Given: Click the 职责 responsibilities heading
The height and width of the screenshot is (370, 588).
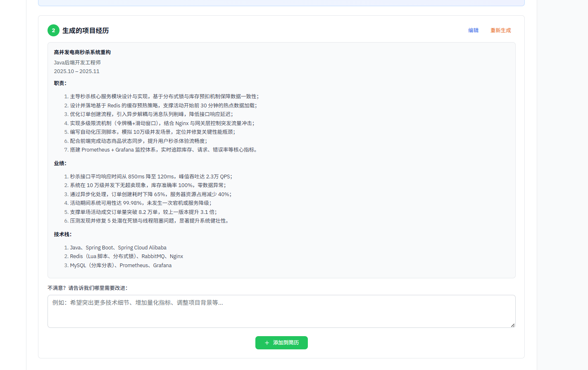Looking at the screenshot, I should [60, 83].
